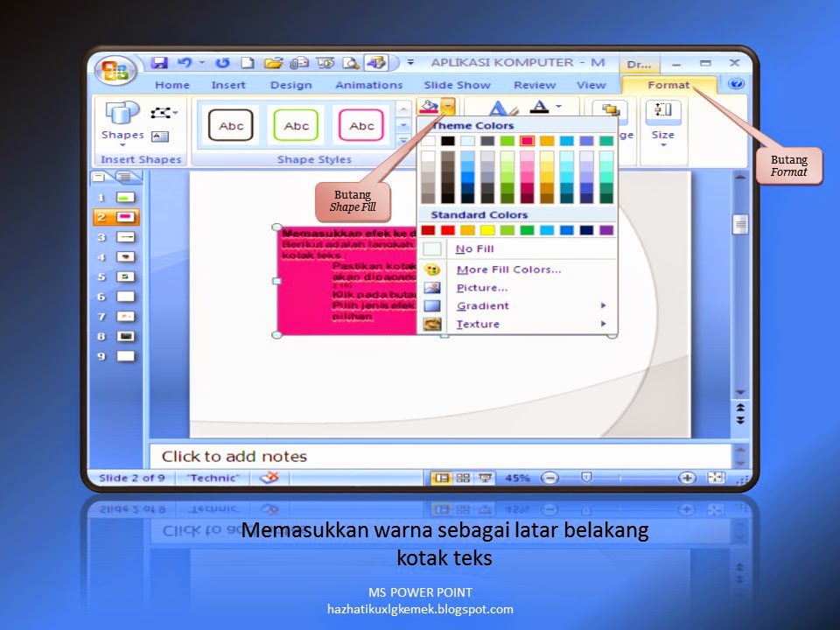Customize the Quick Access Toolbar dropdown
The width and height of the screenshot is (840, 630).
410,63
